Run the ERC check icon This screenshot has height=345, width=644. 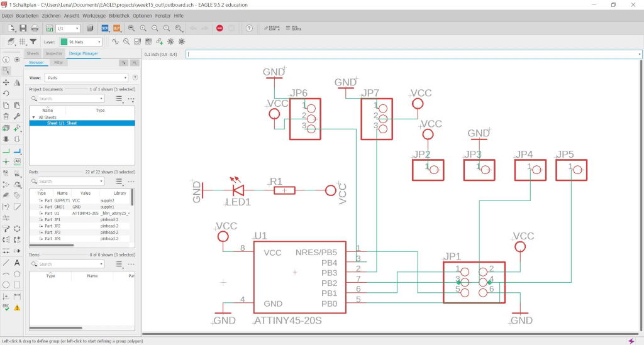point(6,307)
